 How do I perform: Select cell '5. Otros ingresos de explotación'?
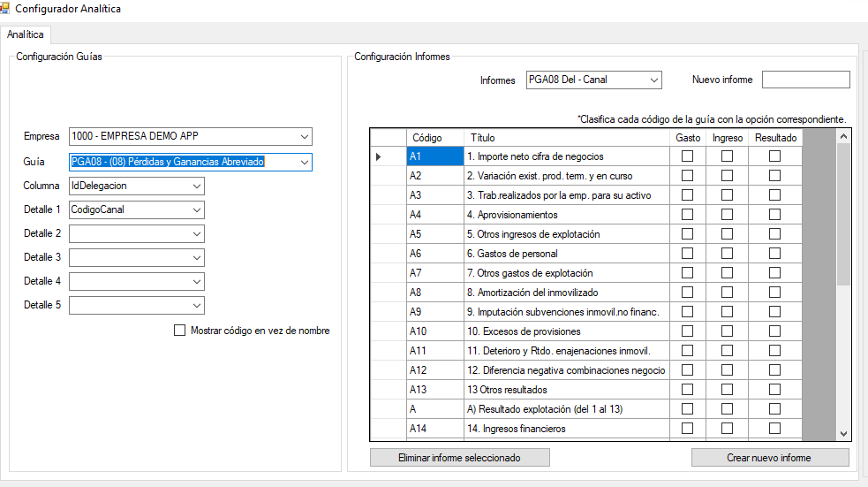pyautogui.click(x=567, y=234)
